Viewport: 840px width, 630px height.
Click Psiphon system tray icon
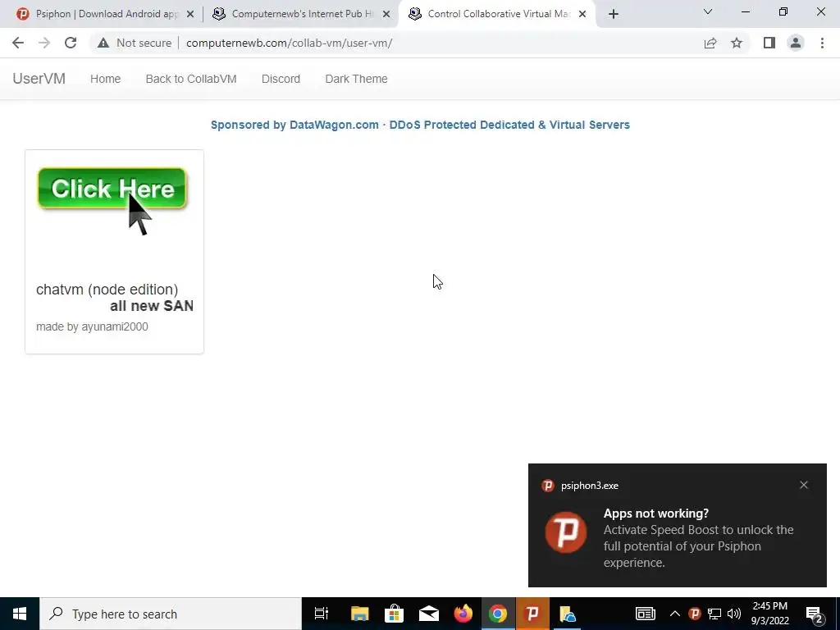tap(695, 614)
